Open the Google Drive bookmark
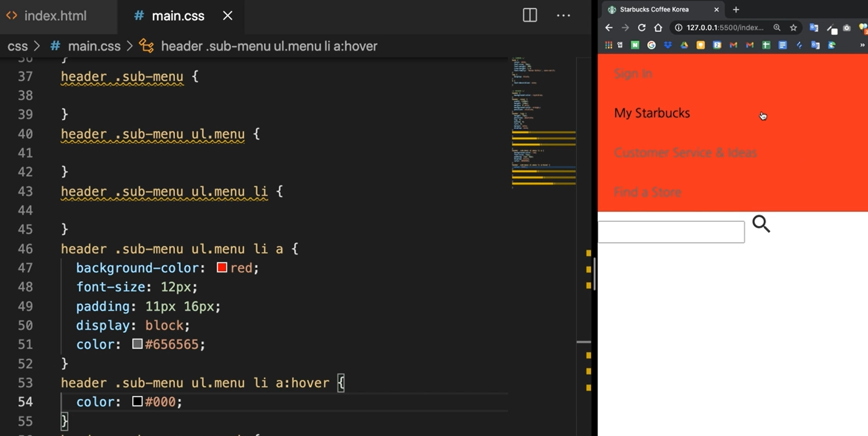The height and width of the screenshot is (436, 868). click(684, 45)
